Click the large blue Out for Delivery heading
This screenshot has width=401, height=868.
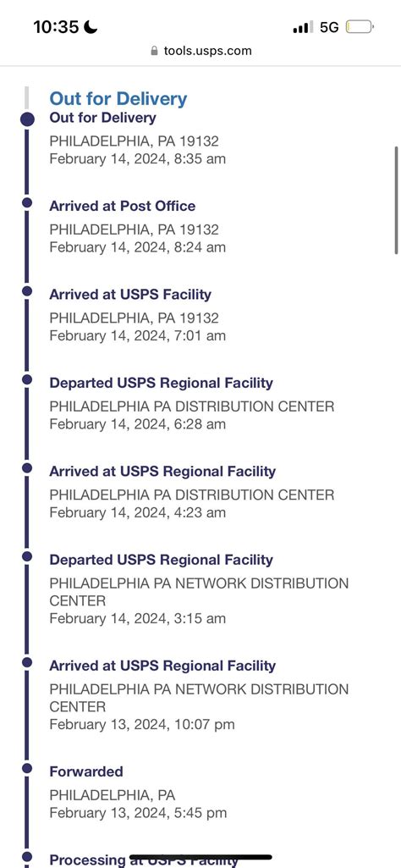coord(118,98)
